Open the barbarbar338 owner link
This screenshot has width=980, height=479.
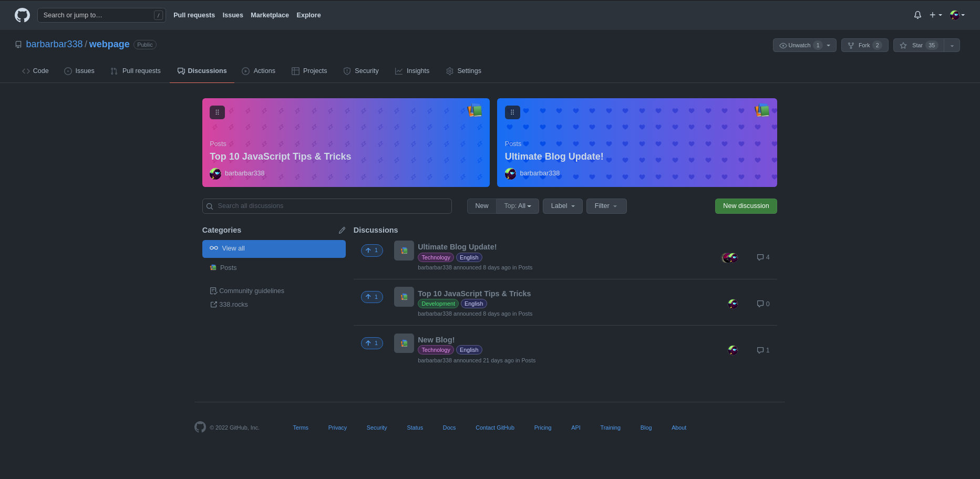click(54, 44)
